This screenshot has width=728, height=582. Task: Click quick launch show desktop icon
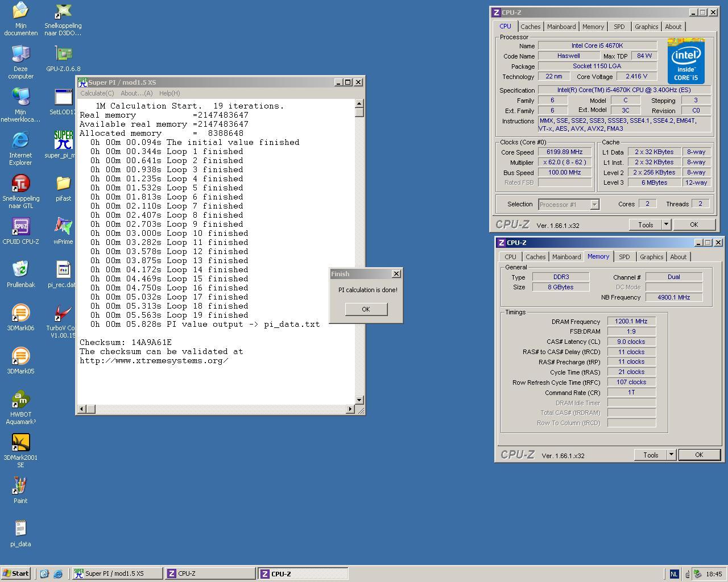click(x=44, y=573)
